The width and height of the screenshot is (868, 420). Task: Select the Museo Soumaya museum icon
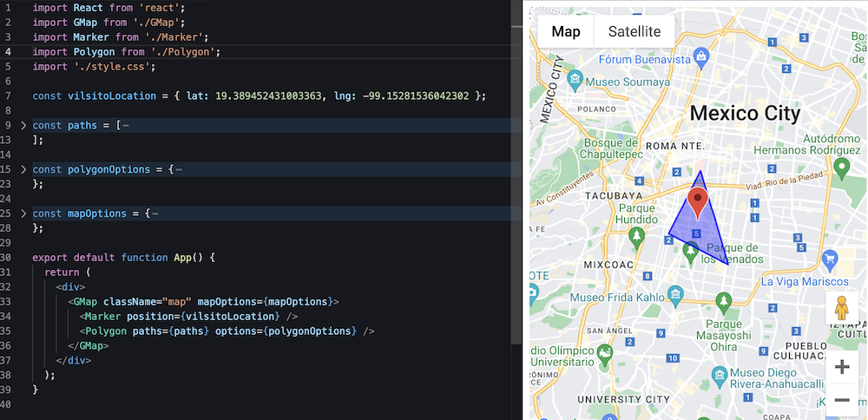[x=575, y=82]
